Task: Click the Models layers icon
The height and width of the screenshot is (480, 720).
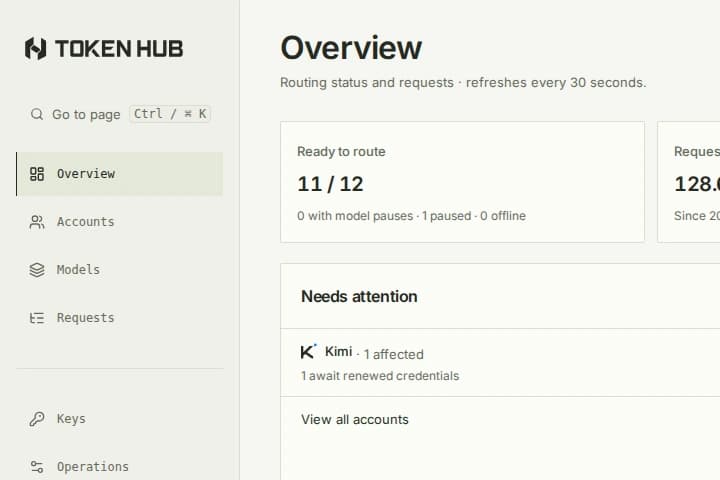Action: [x=37, y=270]
